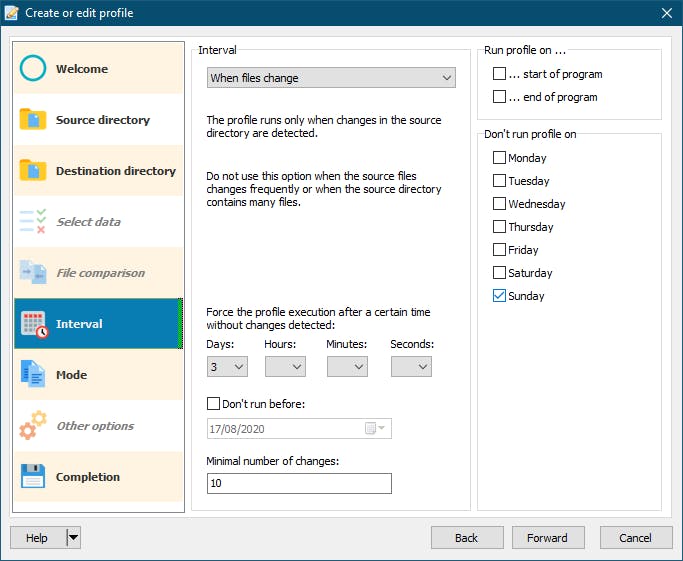
Task: Click the Welcome circle icon
Action: click(33, 69)
